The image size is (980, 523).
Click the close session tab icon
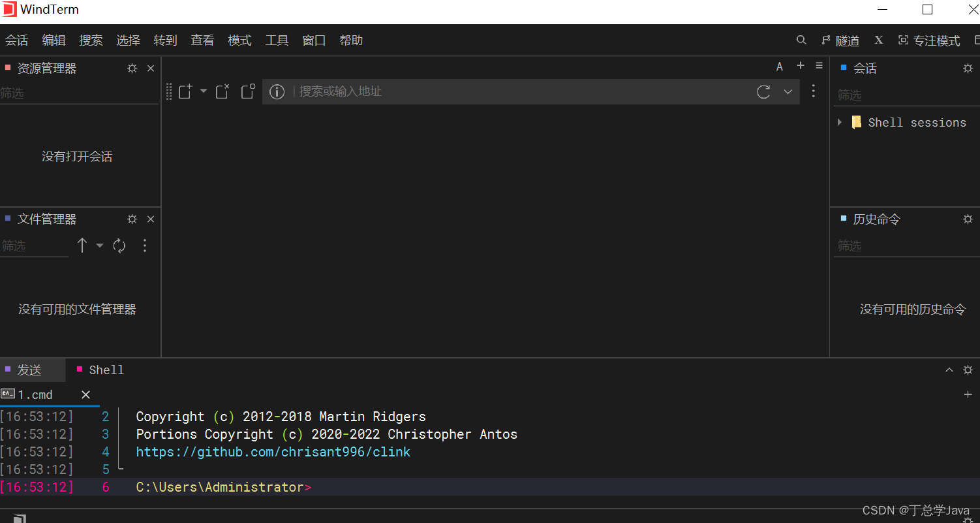[222, 91]
